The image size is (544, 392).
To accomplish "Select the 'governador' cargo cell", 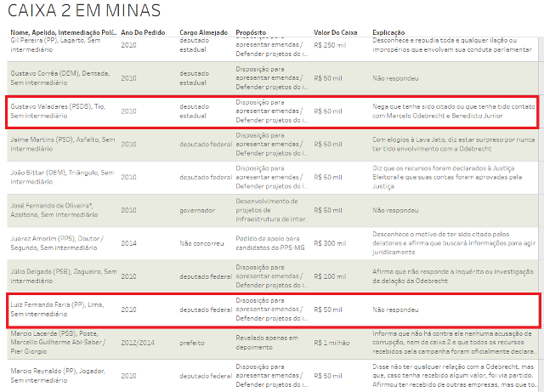I will coord(197,210).
